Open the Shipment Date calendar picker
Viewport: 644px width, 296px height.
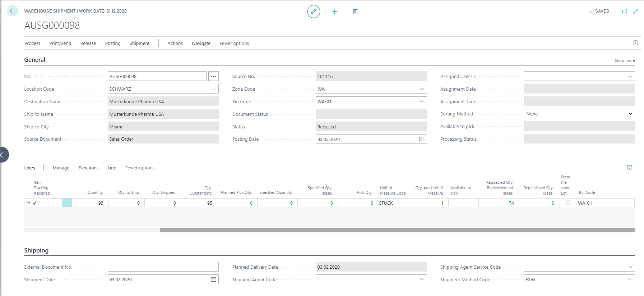click(213, 279)
